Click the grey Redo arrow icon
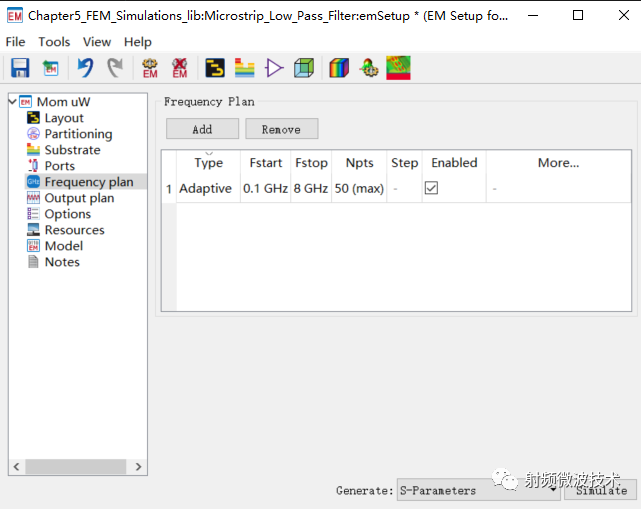641x509 pixels. pos(115,67)
